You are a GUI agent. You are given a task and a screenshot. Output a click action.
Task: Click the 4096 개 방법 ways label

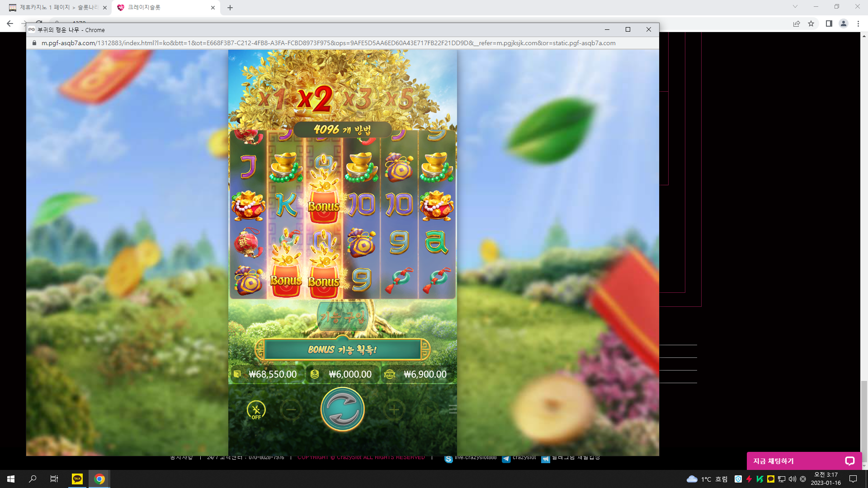click(x=342, y=130)
